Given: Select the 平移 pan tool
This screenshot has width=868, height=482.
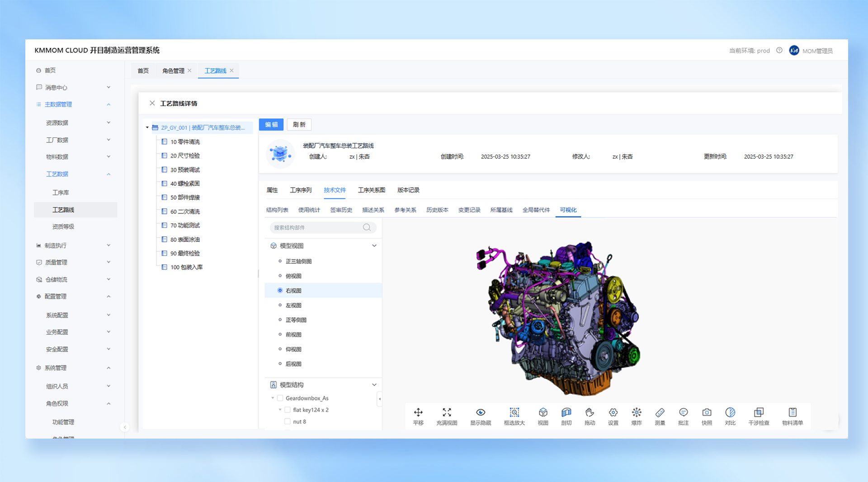Looking at the screenshot, I should [418, 413].
